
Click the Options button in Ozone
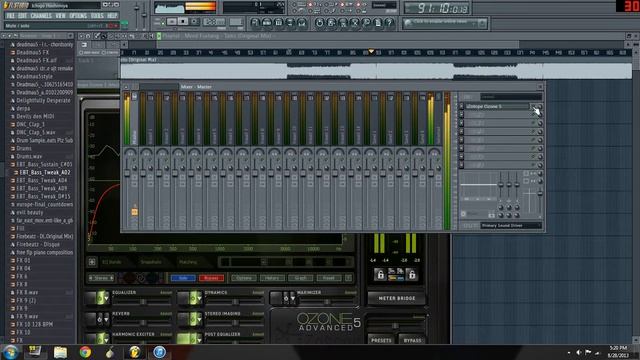coord(244,278)
